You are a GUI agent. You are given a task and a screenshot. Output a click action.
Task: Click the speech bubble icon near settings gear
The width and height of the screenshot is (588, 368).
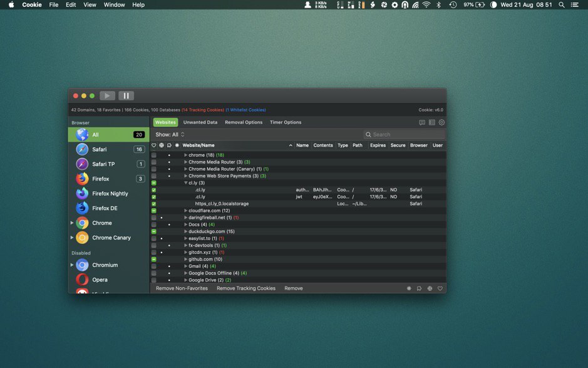422,123
